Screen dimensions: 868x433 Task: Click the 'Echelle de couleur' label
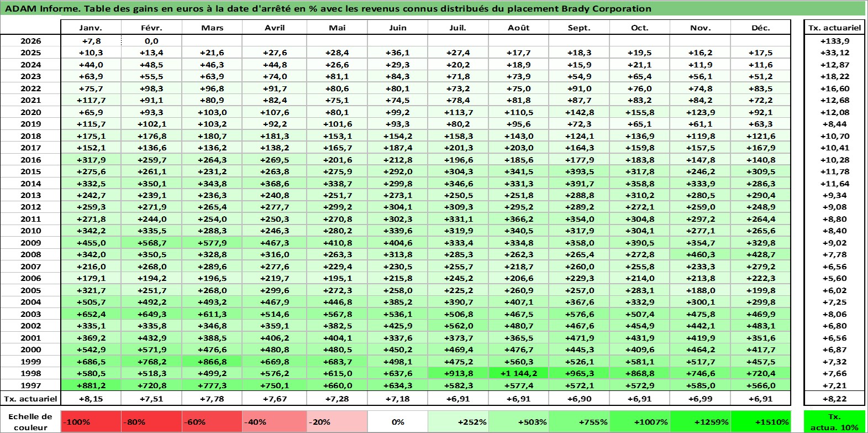(30, 421)
